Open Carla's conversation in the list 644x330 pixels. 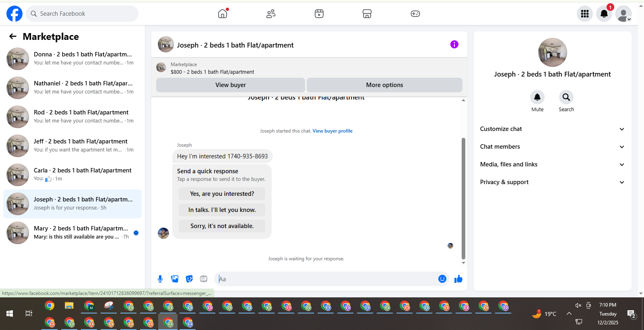[x=72, y=175]
